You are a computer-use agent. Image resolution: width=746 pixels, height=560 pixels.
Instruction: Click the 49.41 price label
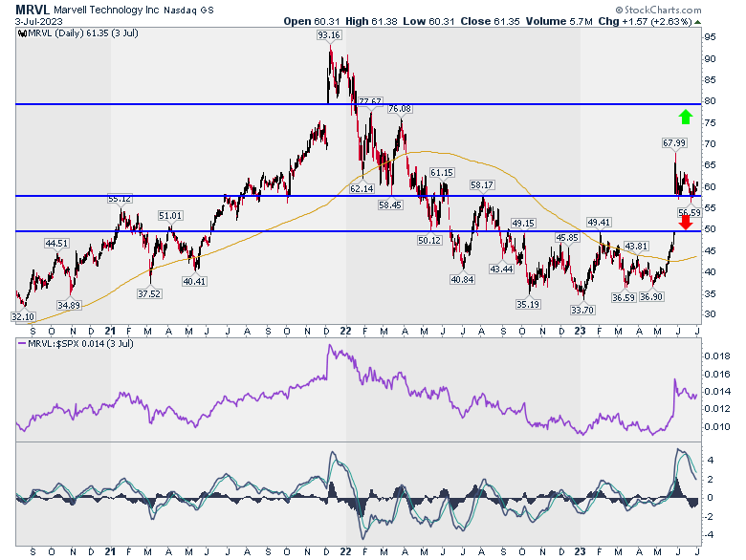point(599,222)
